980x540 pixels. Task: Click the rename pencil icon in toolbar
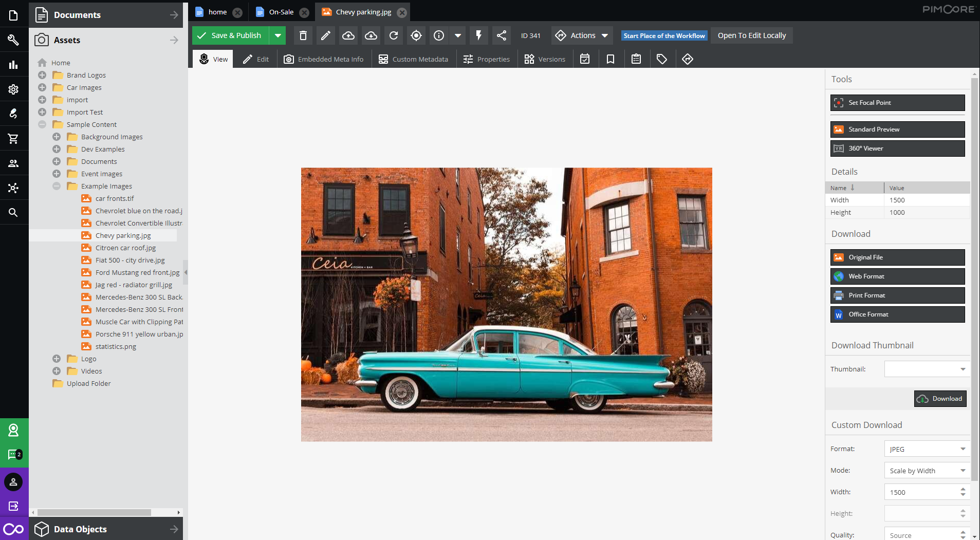[326, 35]
